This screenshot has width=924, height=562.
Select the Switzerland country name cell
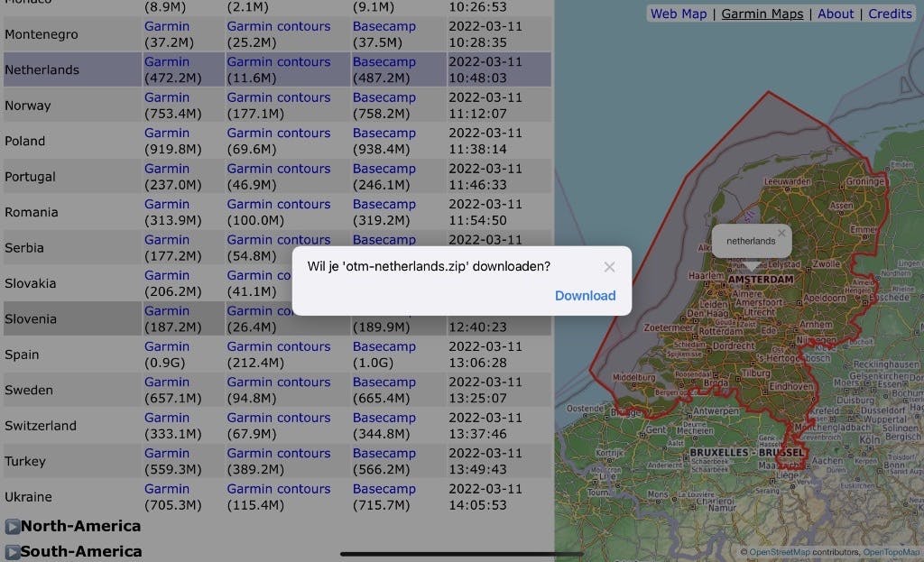(72, 426)
